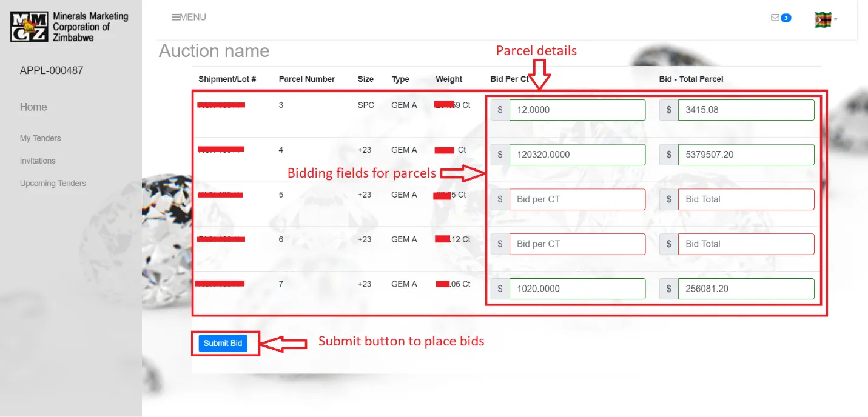
Task: Click the Bid Total field for parcel 6
Action: [746, 244]
